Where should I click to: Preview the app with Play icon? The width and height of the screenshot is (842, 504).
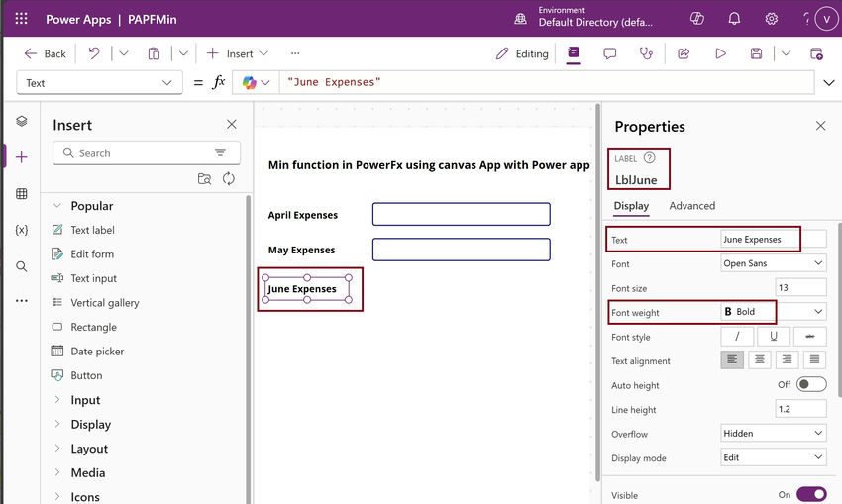(720, 53)
